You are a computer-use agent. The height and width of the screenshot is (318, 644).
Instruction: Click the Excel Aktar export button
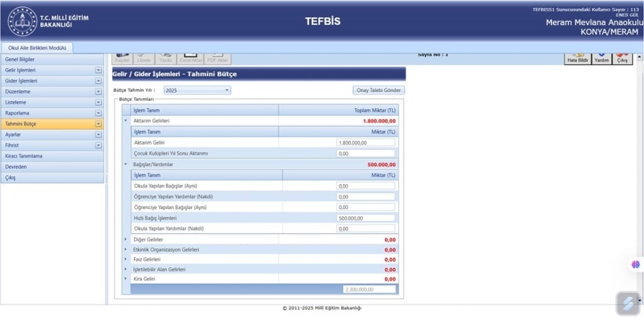[191, 59]
